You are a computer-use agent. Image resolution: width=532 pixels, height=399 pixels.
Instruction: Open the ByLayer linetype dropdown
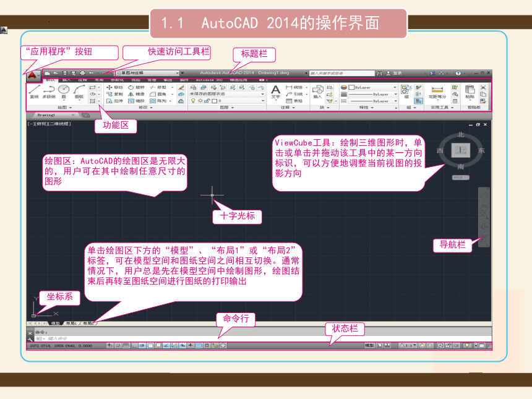point(373,101)
